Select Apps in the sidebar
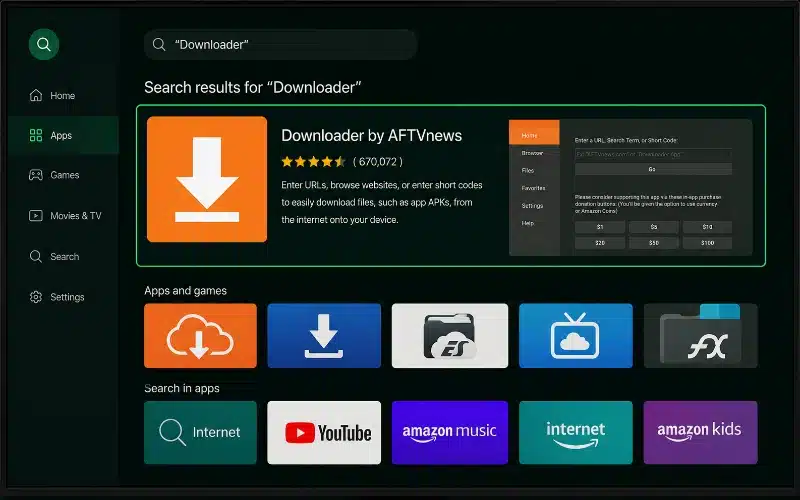Screen dimensions: 800x500 point(63,135)
